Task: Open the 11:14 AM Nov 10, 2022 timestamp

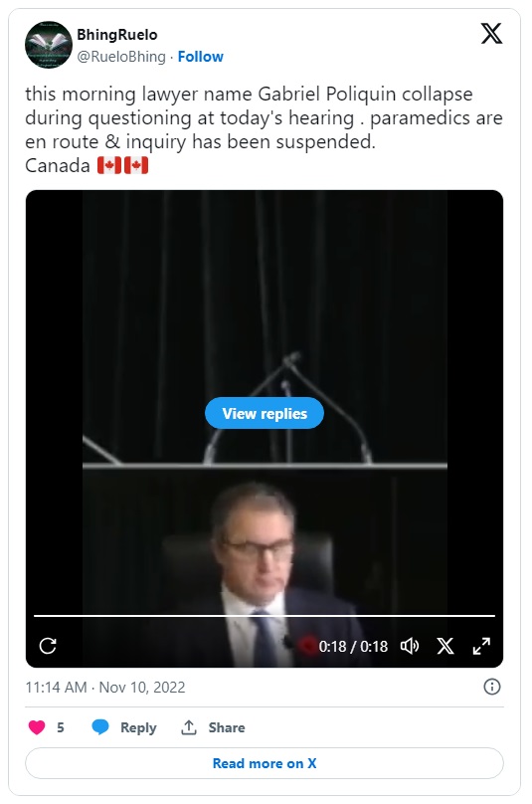Action: 105,688
